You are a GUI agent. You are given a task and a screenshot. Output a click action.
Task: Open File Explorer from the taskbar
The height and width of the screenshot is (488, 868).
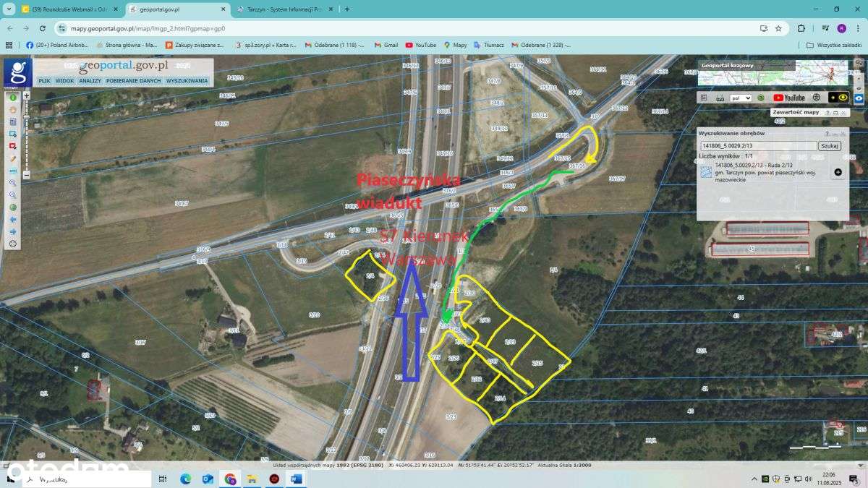pyautogui.click(x=252, y=479)
